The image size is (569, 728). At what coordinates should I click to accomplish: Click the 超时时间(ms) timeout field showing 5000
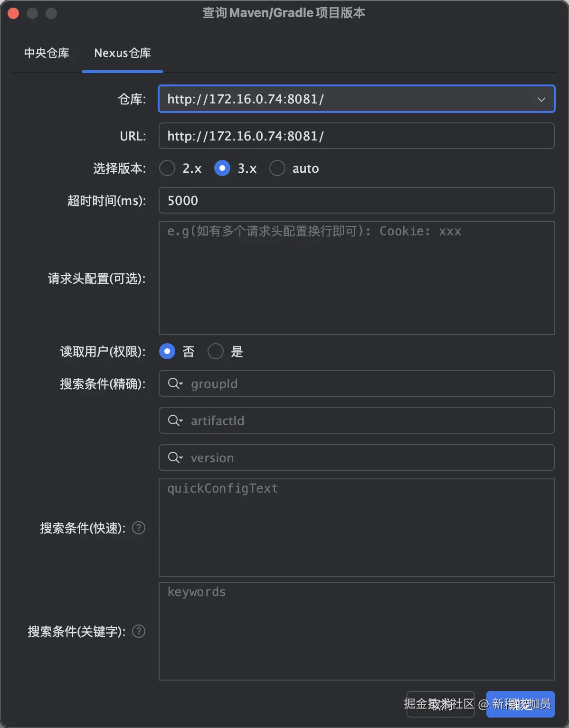point(356,200)
